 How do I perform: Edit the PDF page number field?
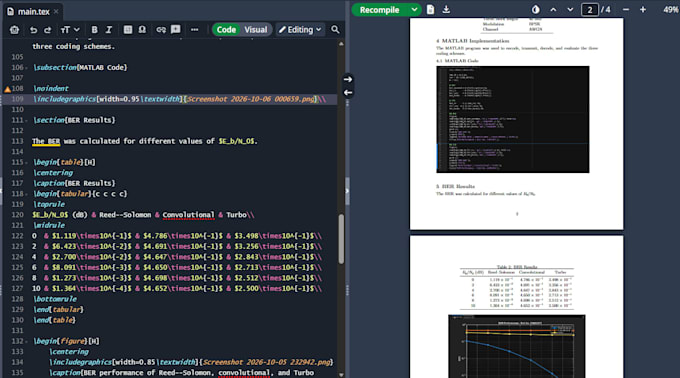pyautogui.click(x=589, y=10)
